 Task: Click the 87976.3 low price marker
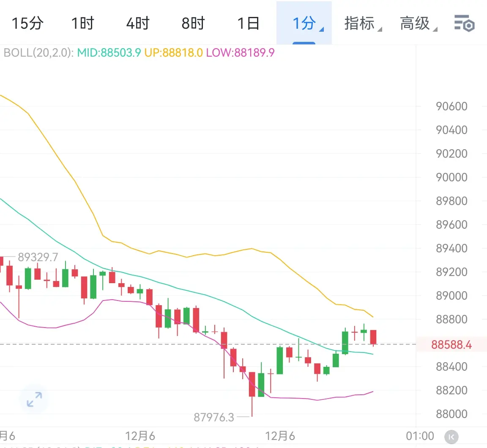coord(213,417)
